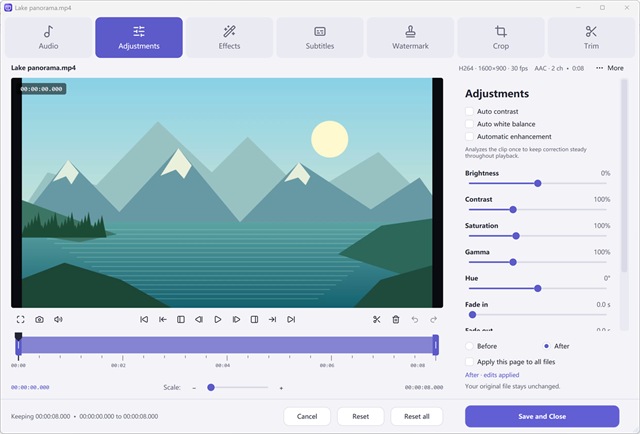The height and width of the screenshot is (434, 640).
Task: Click the timeline left trim handle
Action: pyautogui.click(x=18, y=345)
